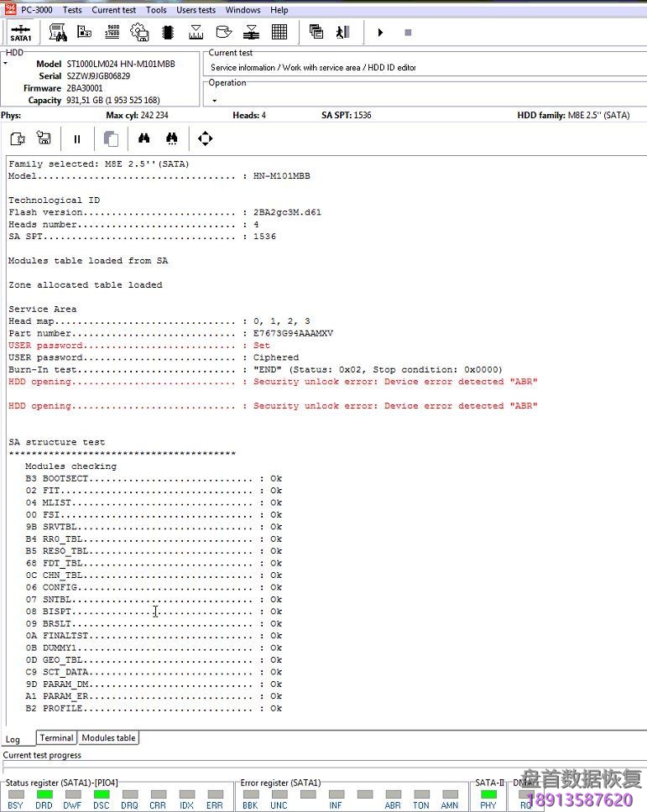The image size is (647, 812).
Task: Switch to the Modules table tab
Action: coord(108,737)
